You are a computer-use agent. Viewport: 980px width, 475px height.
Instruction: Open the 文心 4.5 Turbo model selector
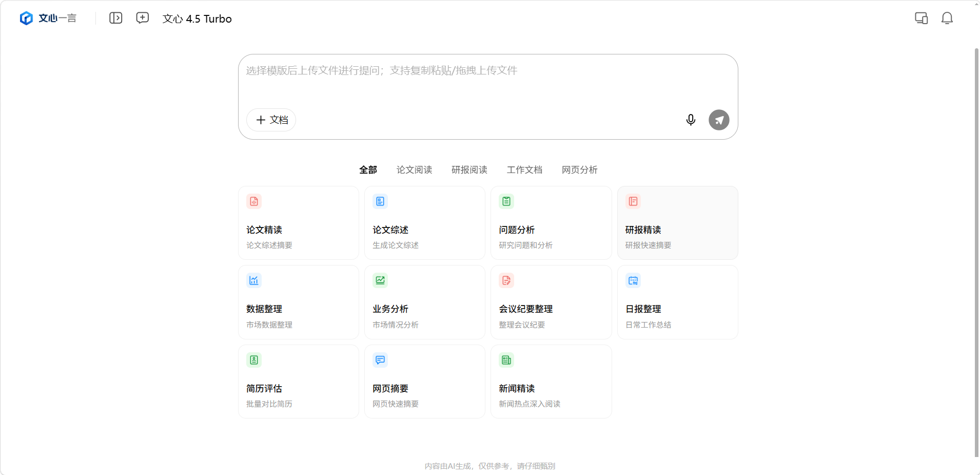click(x=197, y=19)
